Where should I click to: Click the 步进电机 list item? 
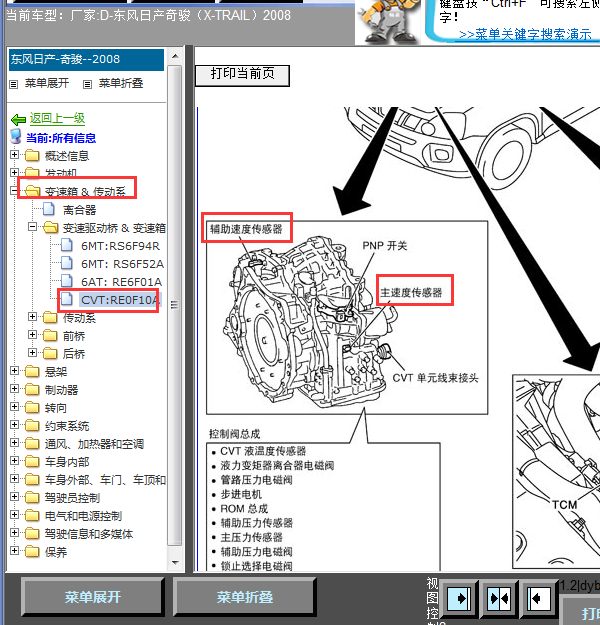point(241,494)
